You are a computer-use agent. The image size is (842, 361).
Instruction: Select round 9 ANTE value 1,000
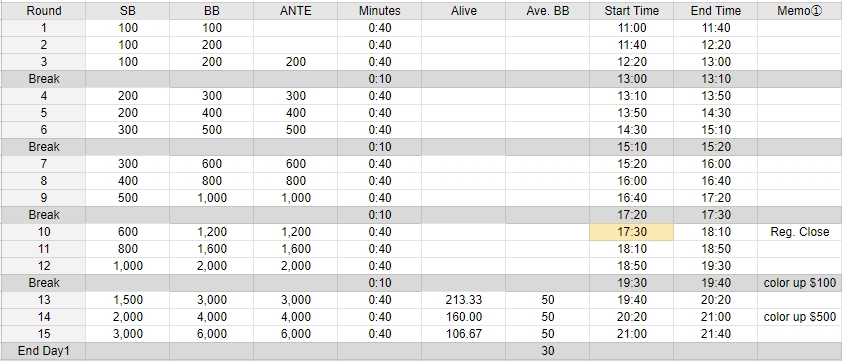point(295,198)
